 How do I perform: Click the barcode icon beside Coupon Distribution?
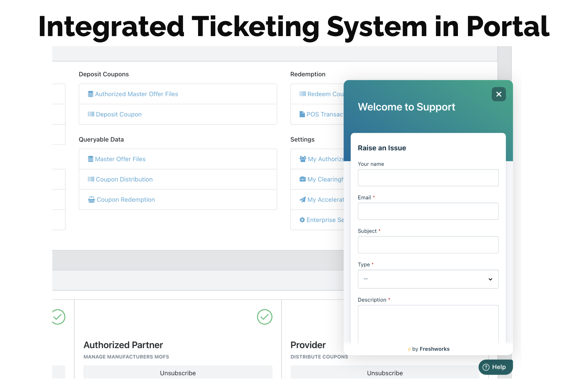coord(91,179)
